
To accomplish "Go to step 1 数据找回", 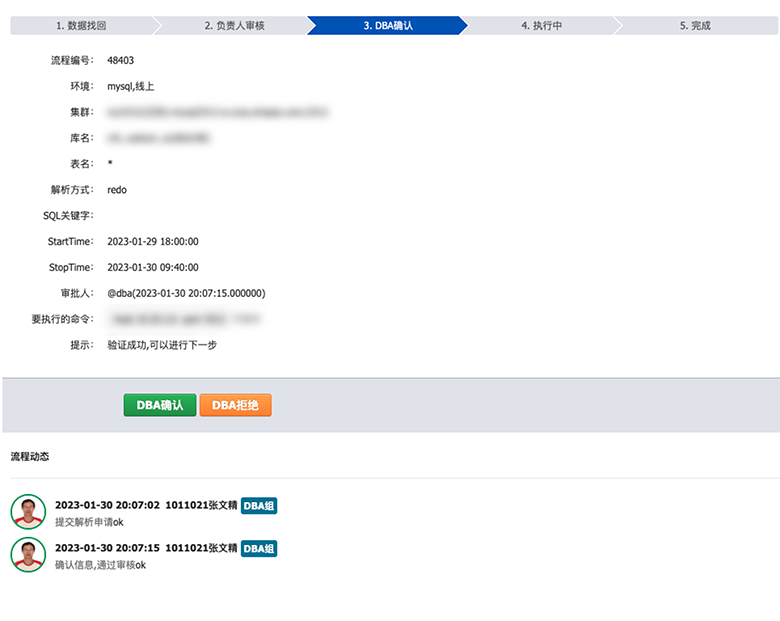I will 80,26.
